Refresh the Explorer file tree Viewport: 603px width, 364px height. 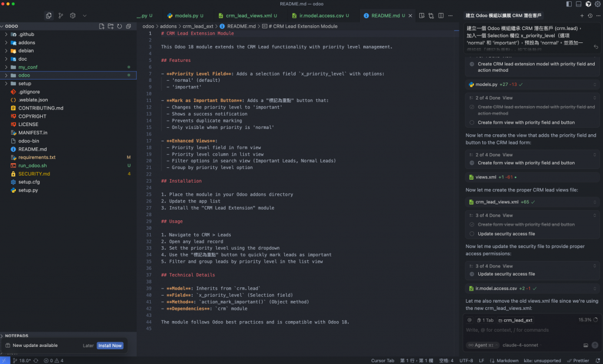[120, 26]
